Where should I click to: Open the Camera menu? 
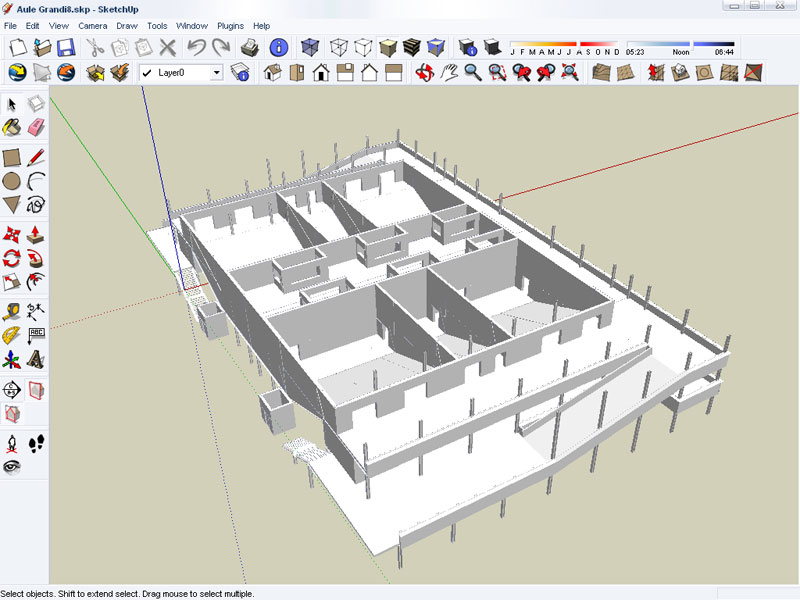click(92, 25)
